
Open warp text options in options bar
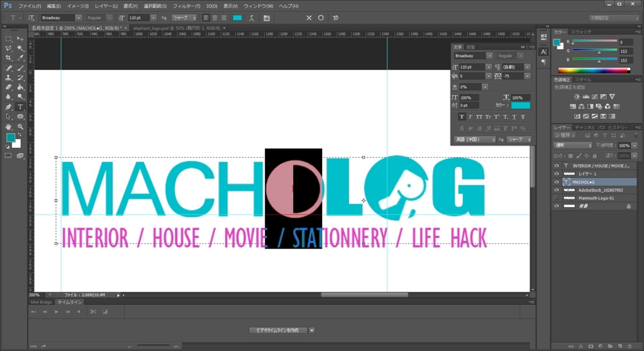tap(252, 18)
